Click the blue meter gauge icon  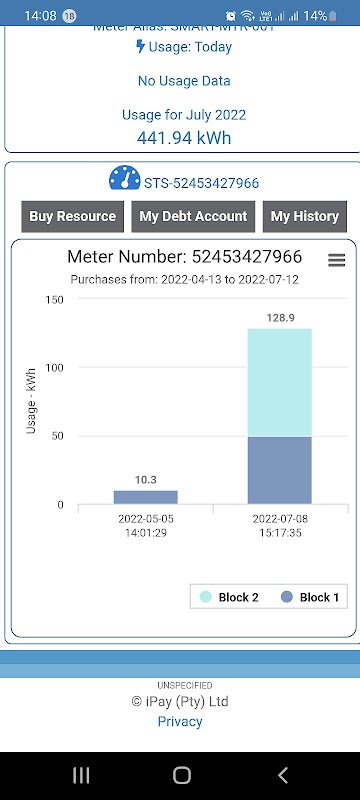click(124, 178)
